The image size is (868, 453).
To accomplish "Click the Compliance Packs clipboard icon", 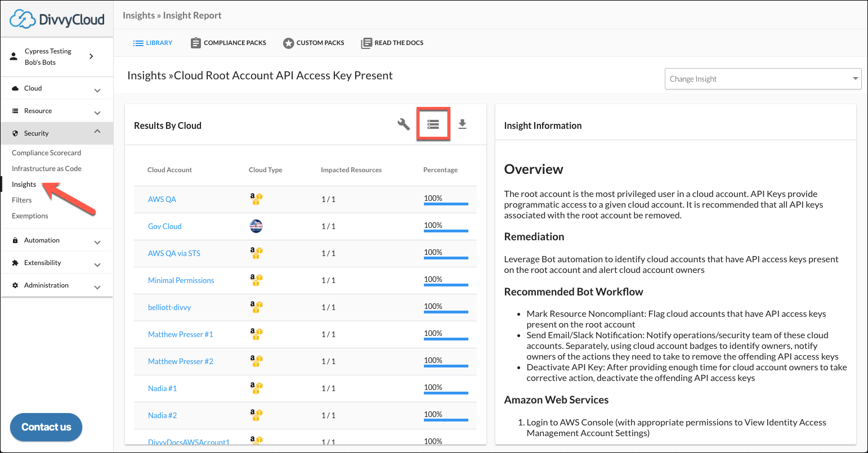I will click(196, 43).
